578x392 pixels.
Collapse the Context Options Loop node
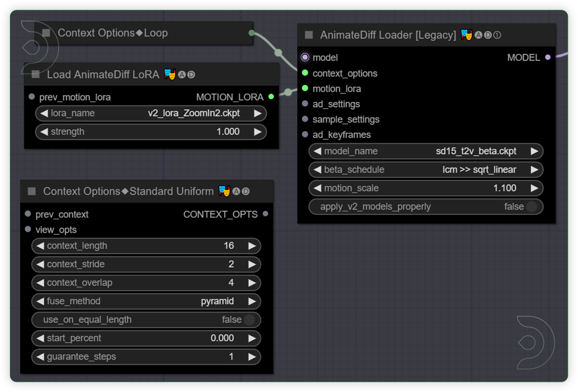(46, 33)
